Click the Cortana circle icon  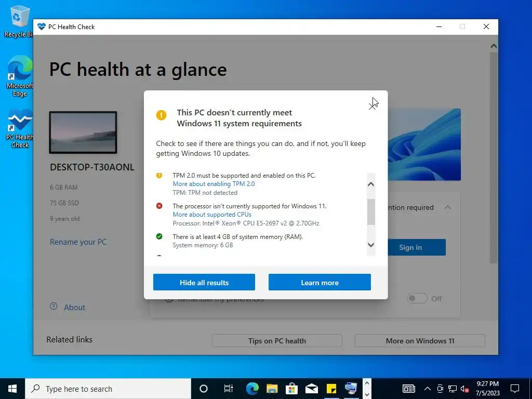(204, 389)
